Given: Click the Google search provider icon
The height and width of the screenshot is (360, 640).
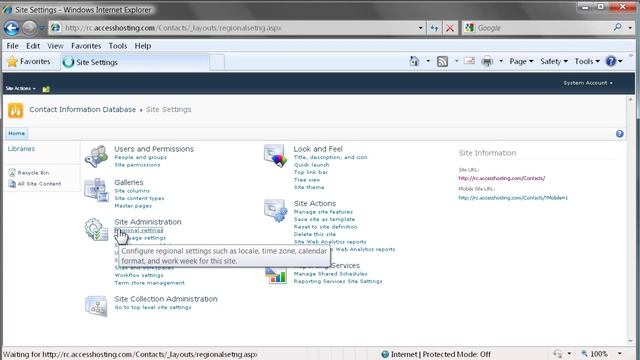Looking at the screenshot, I should [x=469, y=28].
